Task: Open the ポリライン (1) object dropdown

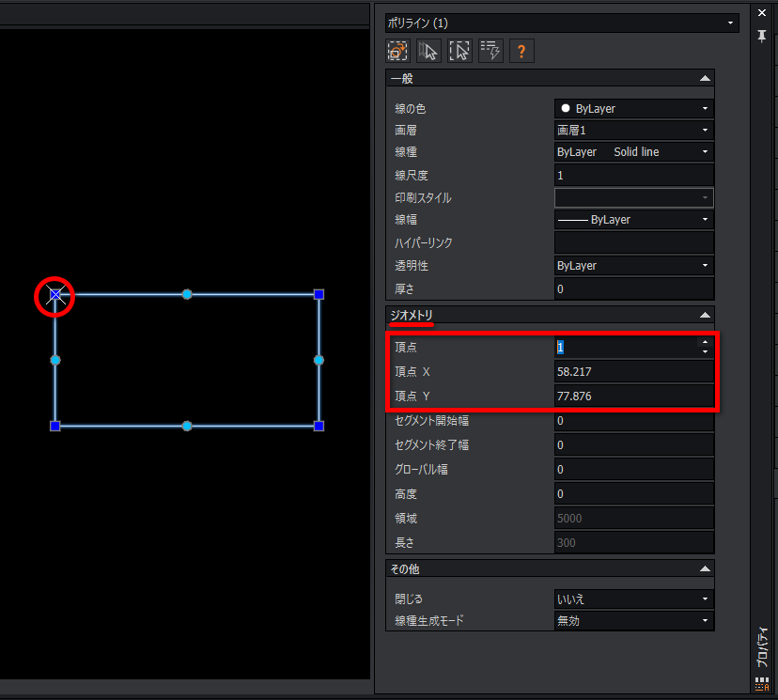Action: (x=562, y=23)
